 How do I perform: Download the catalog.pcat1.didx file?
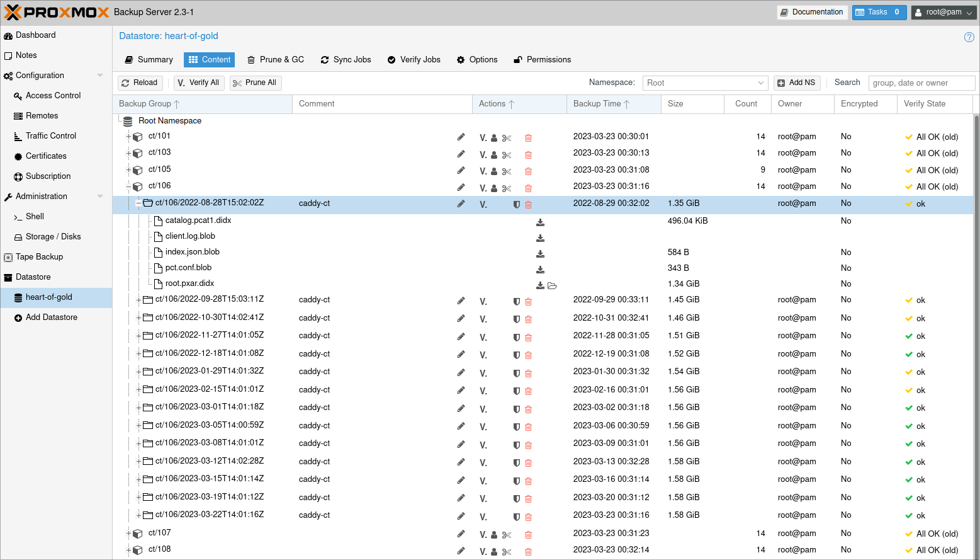point(540,222)
